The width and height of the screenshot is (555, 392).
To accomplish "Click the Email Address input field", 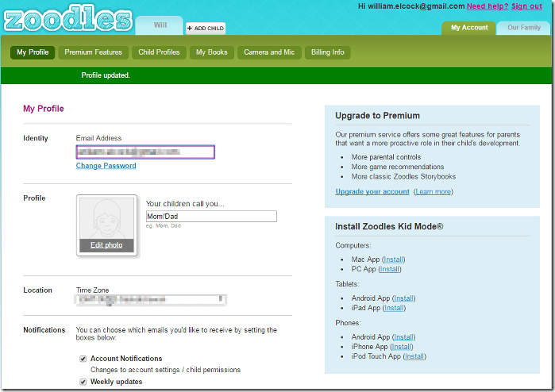I will click(x=145, y=152).
